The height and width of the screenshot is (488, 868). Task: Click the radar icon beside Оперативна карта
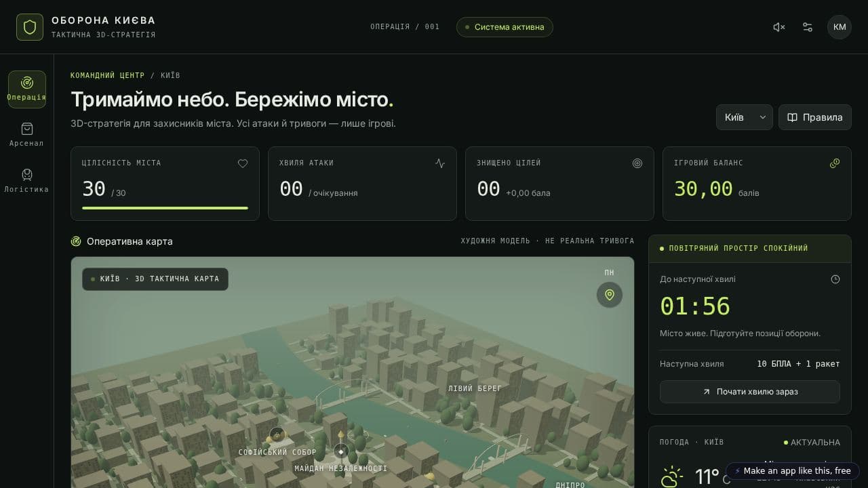76,241
